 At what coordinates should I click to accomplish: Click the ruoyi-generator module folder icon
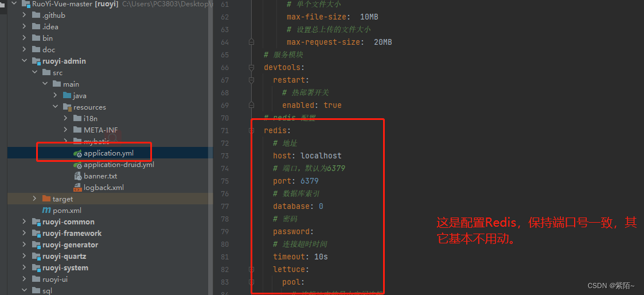tap(36, 245)
